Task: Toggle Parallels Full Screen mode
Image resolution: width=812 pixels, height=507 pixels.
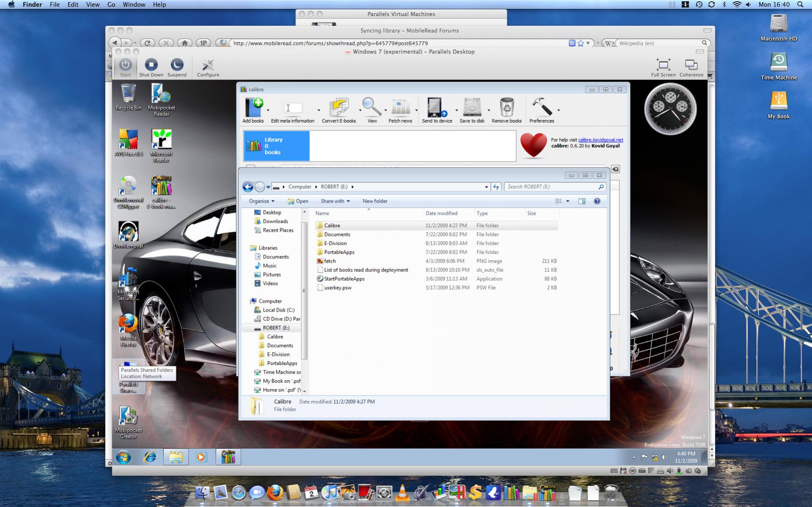Action: tap(663, 66)
